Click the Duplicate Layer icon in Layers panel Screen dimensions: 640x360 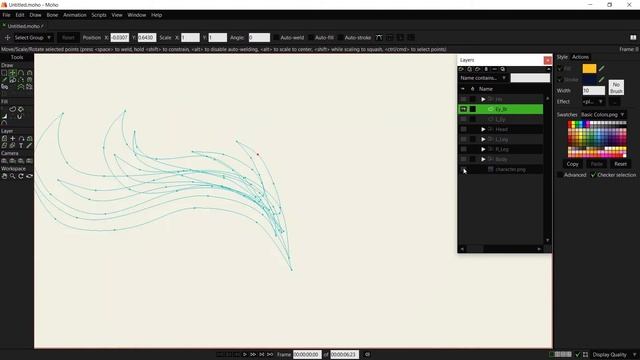click(x=469, y=69)
